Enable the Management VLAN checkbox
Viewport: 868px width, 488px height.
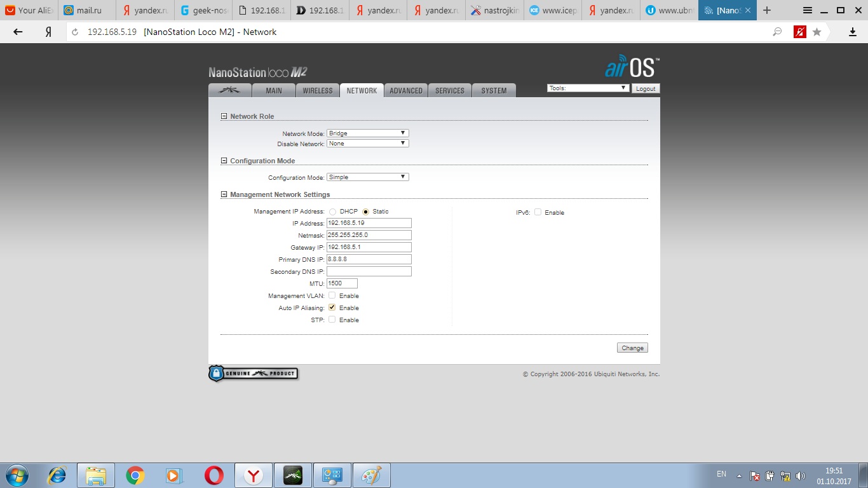point(332,295)
